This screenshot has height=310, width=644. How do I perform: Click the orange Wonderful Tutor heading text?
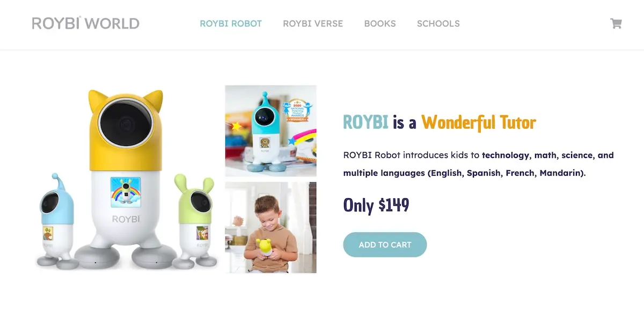point(479,122)
